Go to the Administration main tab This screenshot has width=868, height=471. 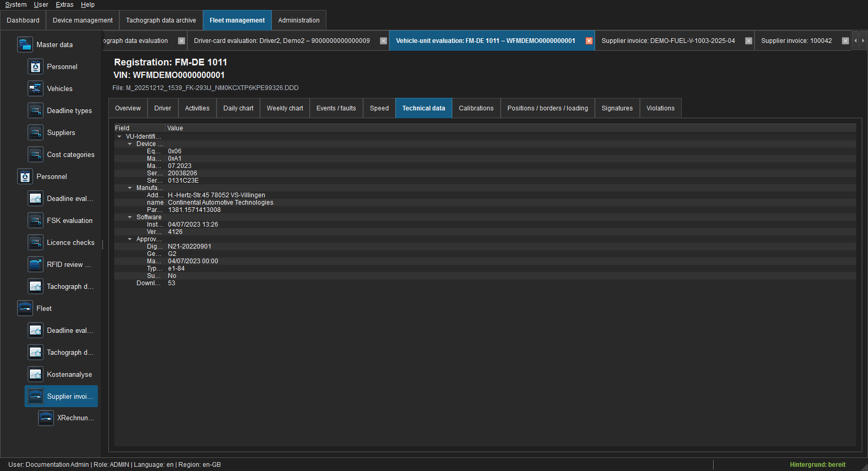299,20
